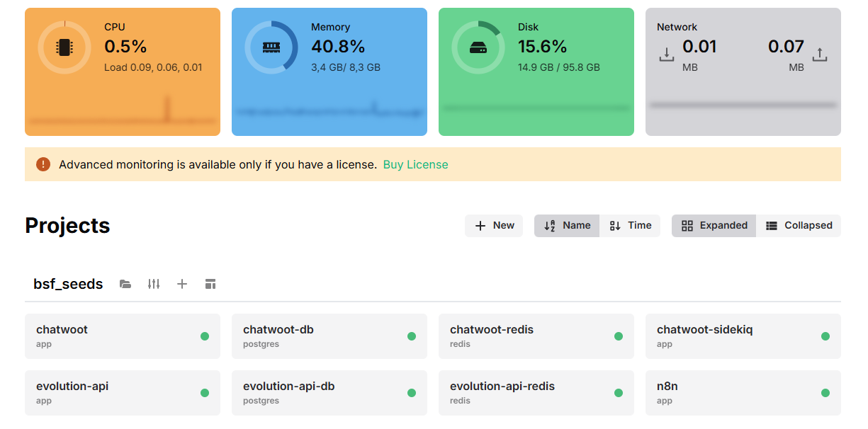868x429 pixels.
Task: Click chatwoot-redis green status dot
Action: pos(619,336)
